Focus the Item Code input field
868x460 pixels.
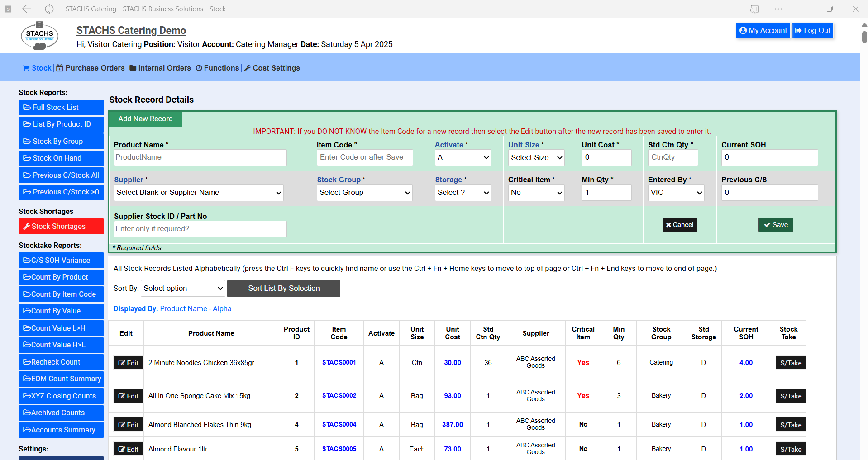[365, 157]
